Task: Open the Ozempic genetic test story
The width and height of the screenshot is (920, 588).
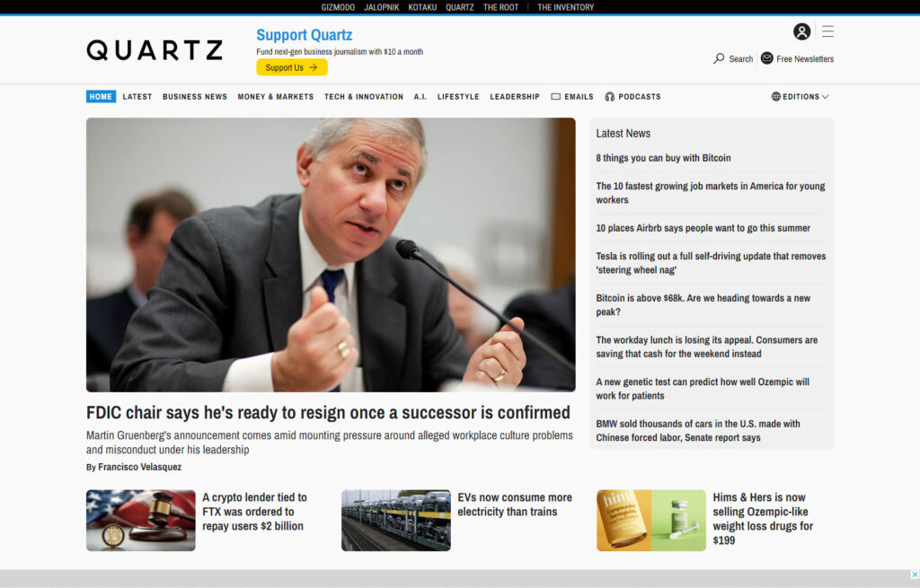Action: [x=703, y=389]
